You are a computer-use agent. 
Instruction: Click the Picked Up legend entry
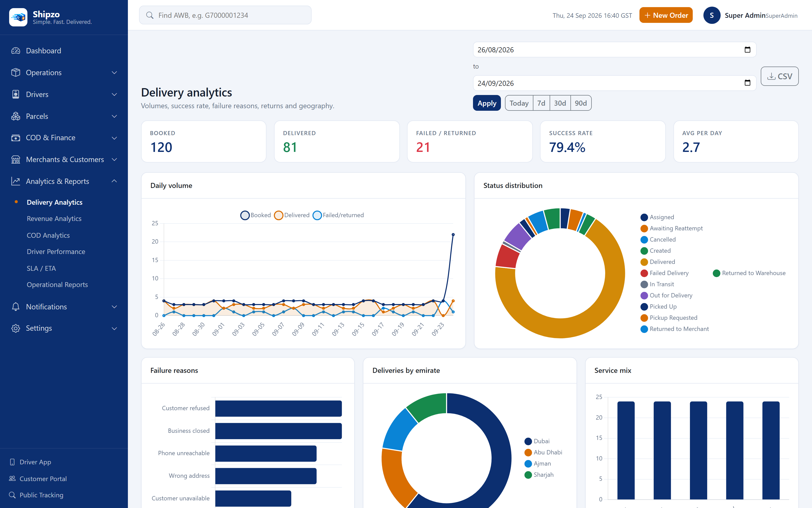658,307
